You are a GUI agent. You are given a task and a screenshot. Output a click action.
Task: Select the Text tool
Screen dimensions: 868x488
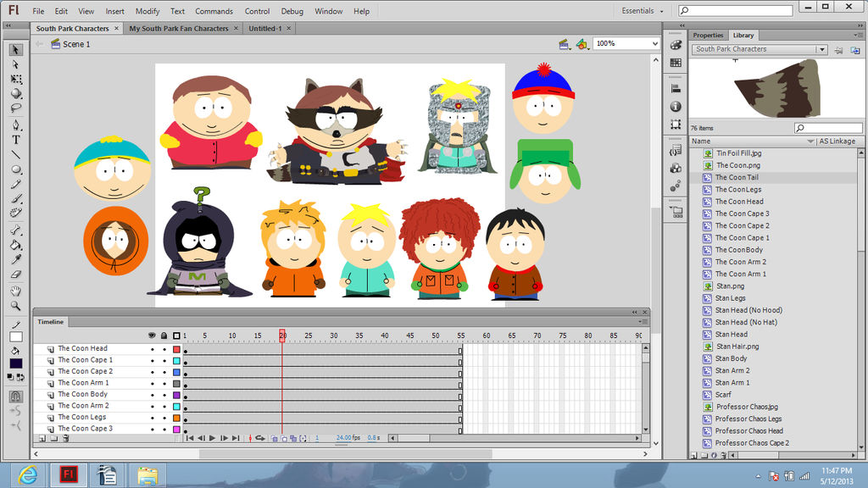(16, 140)
